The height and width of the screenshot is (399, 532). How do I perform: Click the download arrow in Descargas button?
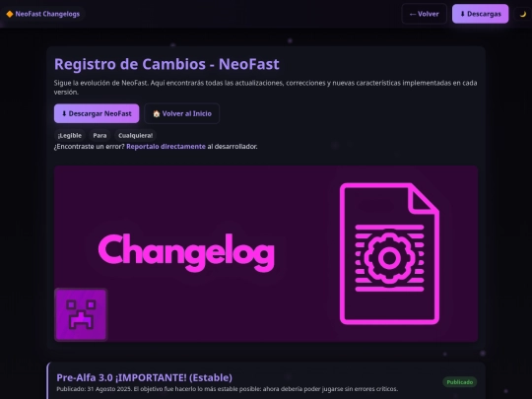462,14
